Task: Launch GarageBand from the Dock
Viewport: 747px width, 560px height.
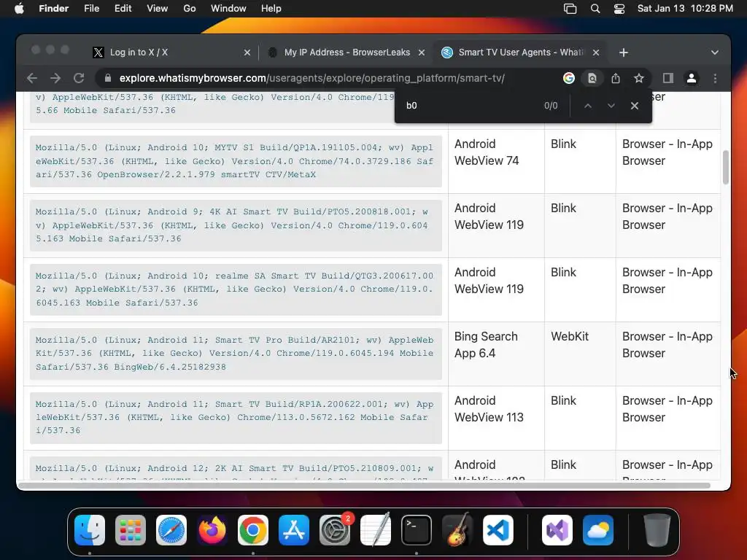Action: 457,530
